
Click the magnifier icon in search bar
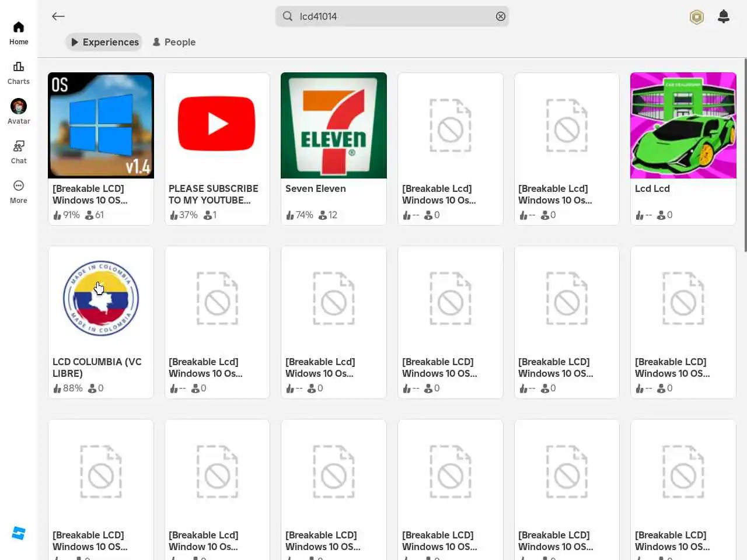pyautogui.click(x=288, y=16)
